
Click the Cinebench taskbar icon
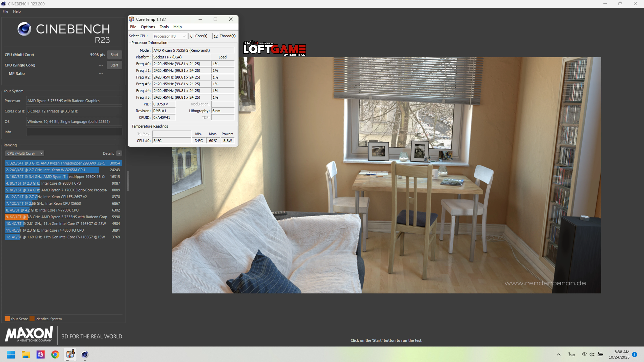[85, 354]
